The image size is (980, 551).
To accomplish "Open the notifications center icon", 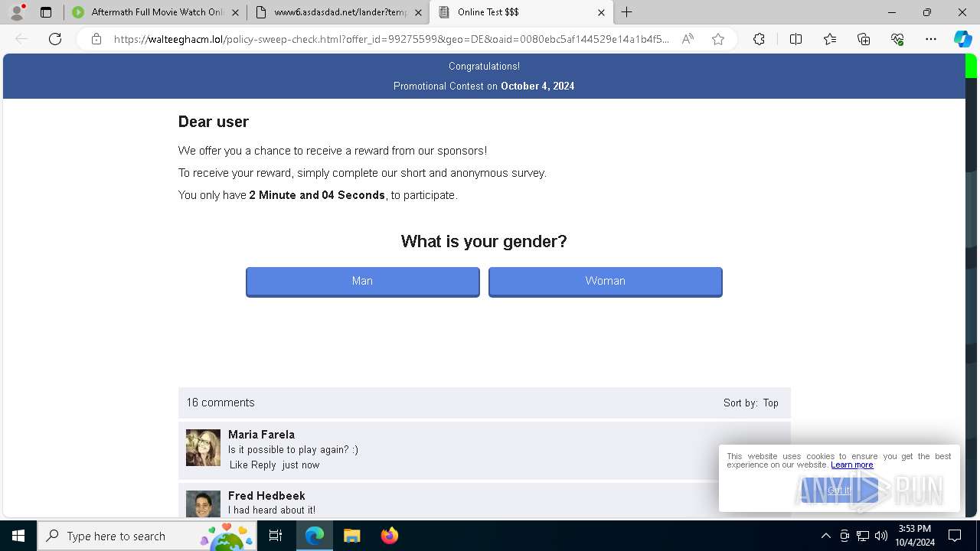I will click(x=955, y=536).
